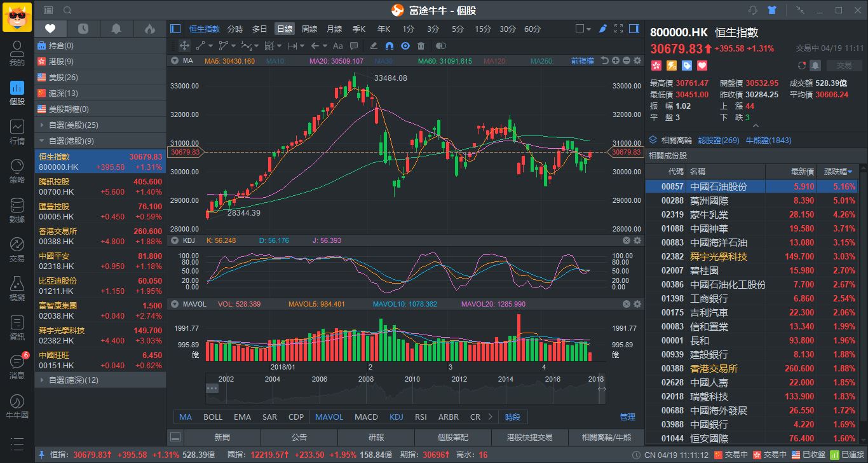Switch chart to 60分 period
The image size is (868, 463).
[532, 29]
